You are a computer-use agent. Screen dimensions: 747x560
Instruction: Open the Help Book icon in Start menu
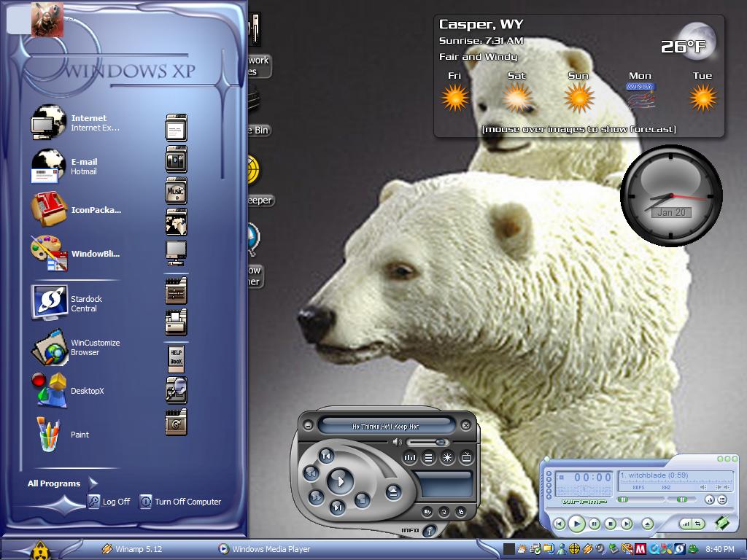[x=176, y=359]
